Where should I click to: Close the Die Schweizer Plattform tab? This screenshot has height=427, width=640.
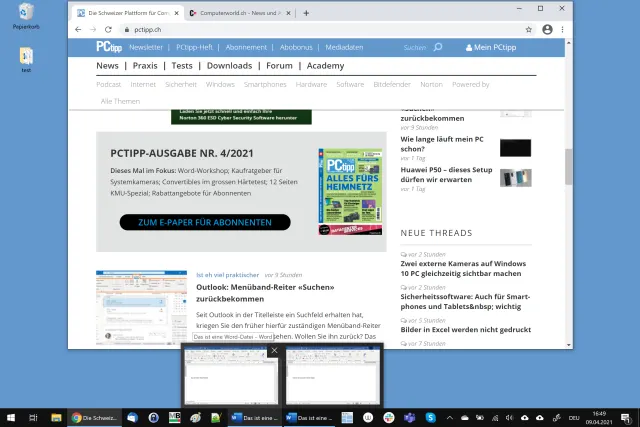(x=176, y=13)
